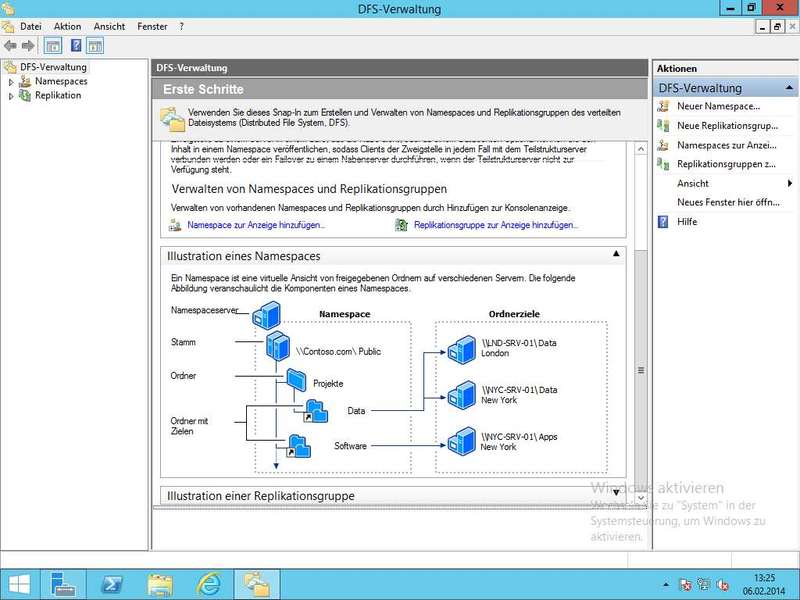Toggle the console tree toolbar icon

[x=53, y=46]
